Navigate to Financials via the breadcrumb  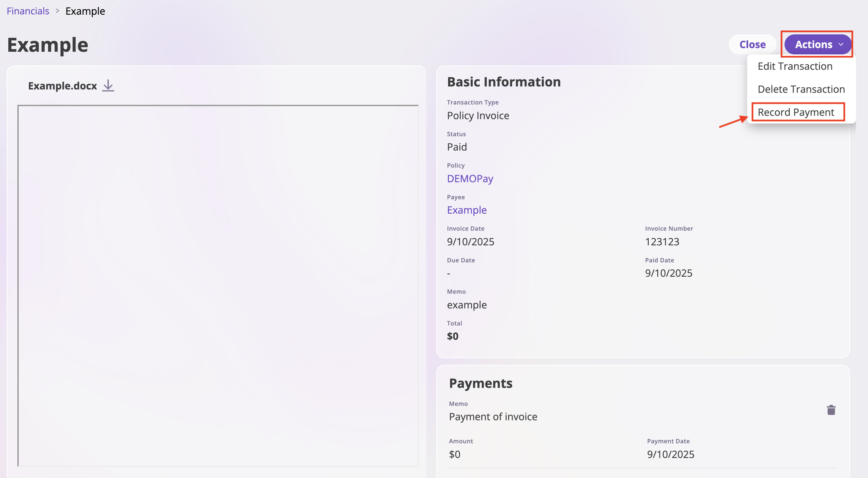click(28, 11)
